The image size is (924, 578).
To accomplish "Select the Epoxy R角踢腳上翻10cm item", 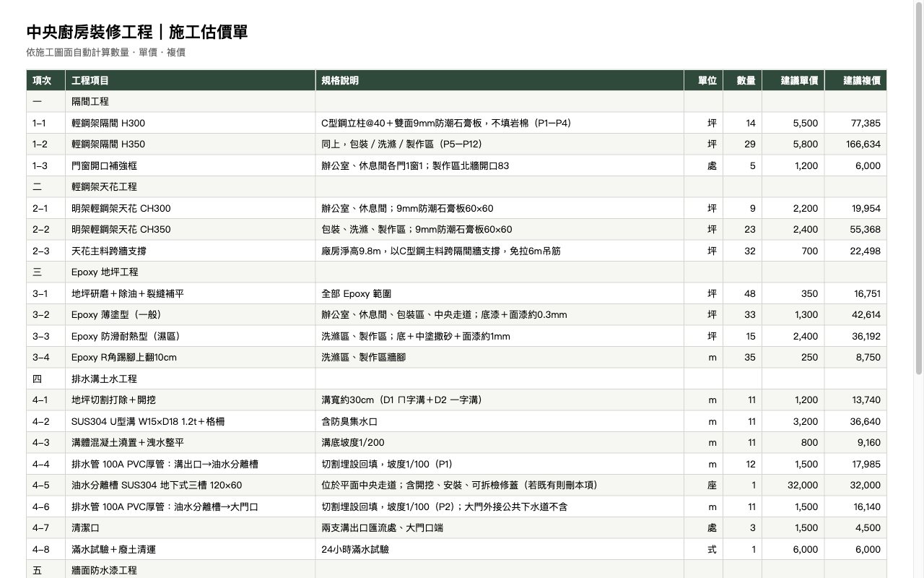I will coord(456,358).
